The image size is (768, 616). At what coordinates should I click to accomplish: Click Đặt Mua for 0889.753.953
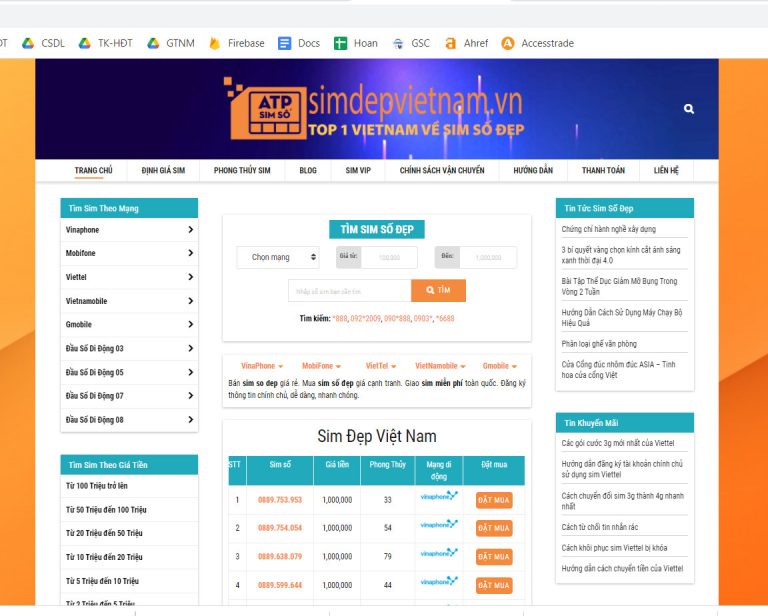point(494,500)
